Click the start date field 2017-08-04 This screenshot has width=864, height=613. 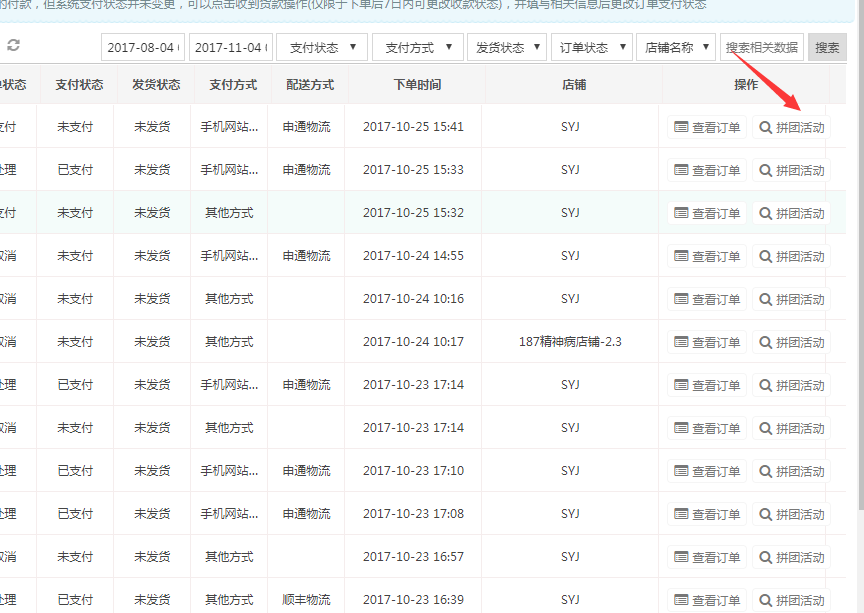tap(143, 47)
